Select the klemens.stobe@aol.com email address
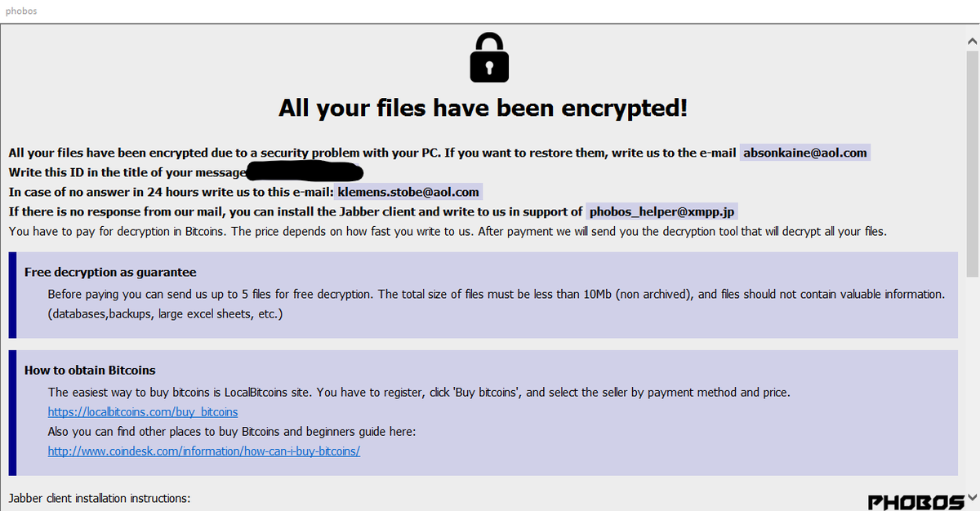The image size is (980, 511). [408, 192]
